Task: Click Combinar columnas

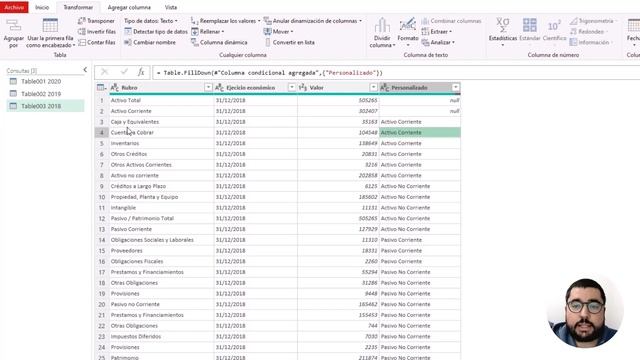Action: click(451, 21)
